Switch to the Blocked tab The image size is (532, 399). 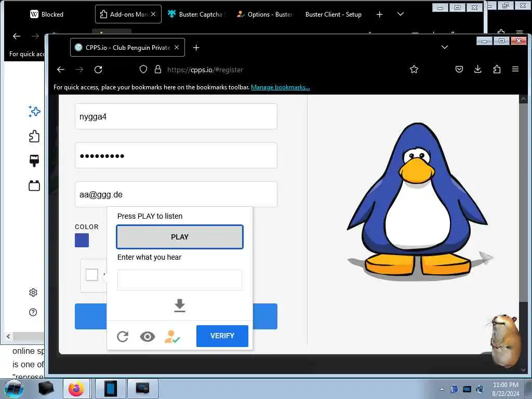click(47, 14)
